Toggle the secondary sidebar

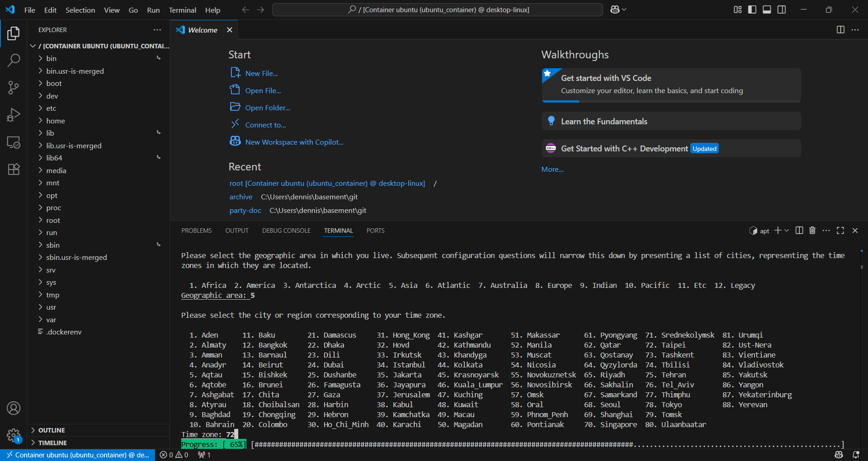click(x=782, y=9)
